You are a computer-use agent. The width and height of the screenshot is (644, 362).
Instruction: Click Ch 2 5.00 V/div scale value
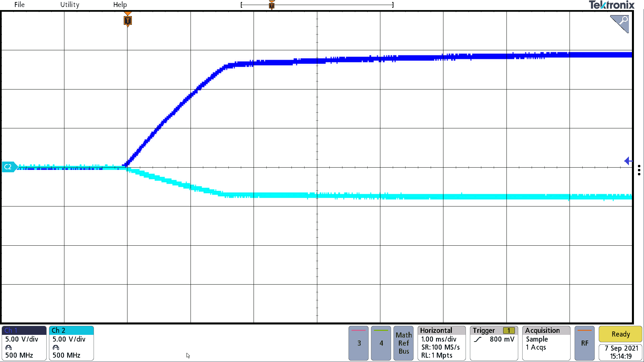click(x=69, y=339)
